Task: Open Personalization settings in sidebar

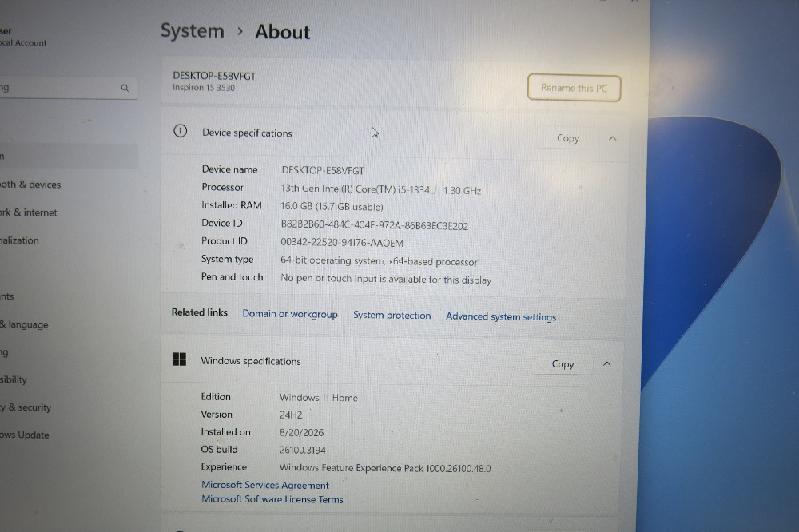Action: pyautogui.click(x=19, y=240)
